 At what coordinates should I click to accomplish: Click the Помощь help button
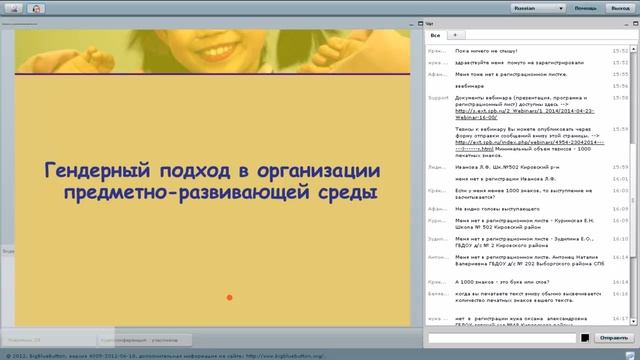coord(585,8)
